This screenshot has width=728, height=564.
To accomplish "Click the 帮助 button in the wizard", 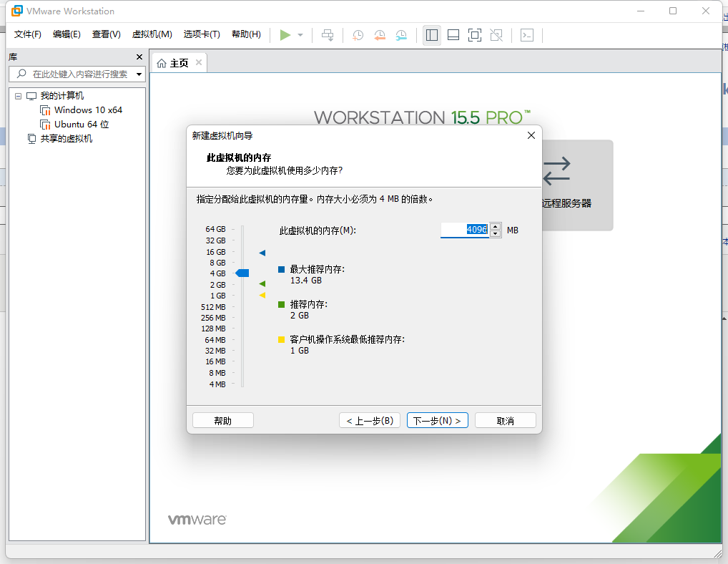I will pyautogui.click(x=223, y=420).
